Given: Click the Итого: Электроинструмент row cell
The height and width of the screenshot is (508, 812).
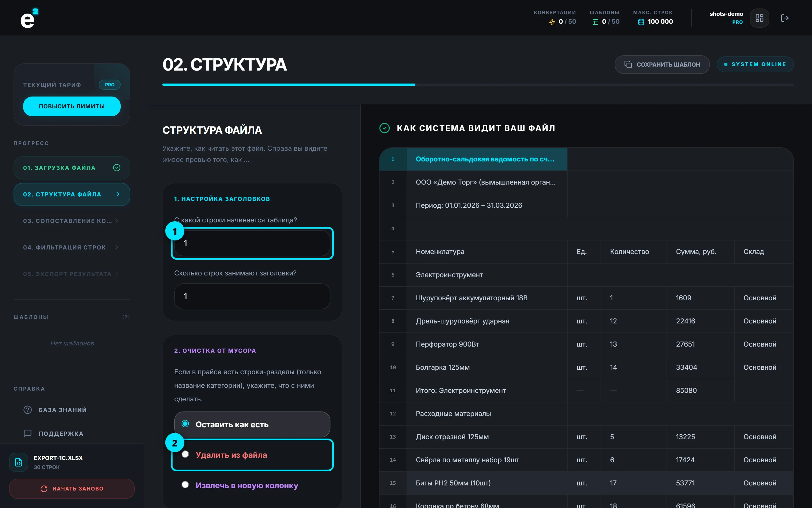Looking at the screenshot, I should tap(487, 390).
